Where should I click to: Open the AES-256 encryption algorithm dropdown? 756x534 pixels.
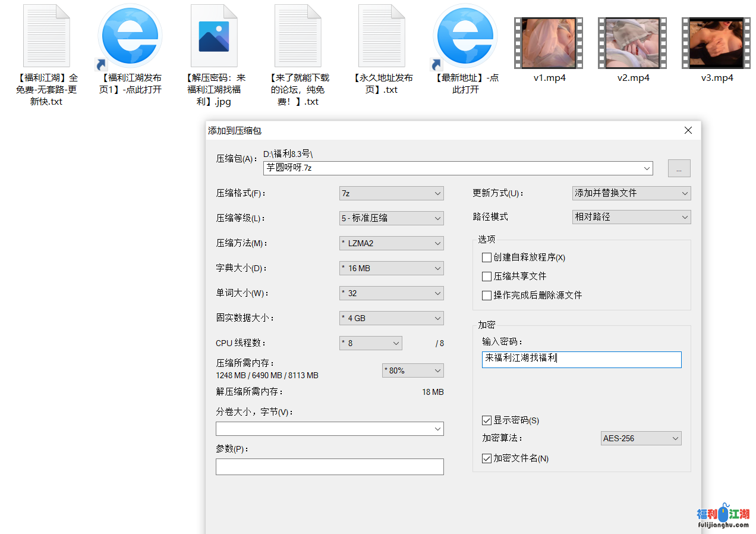(641, 438)
